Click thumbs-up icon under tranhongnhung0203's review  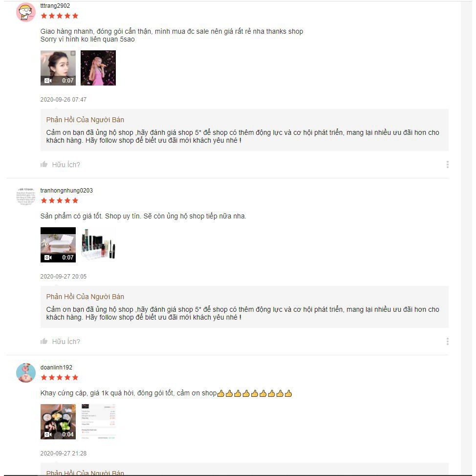[x=44, y=341]
